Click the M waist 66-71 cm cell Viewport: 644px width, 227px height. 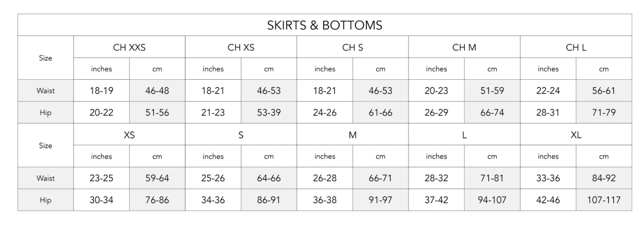coord(380,178)
